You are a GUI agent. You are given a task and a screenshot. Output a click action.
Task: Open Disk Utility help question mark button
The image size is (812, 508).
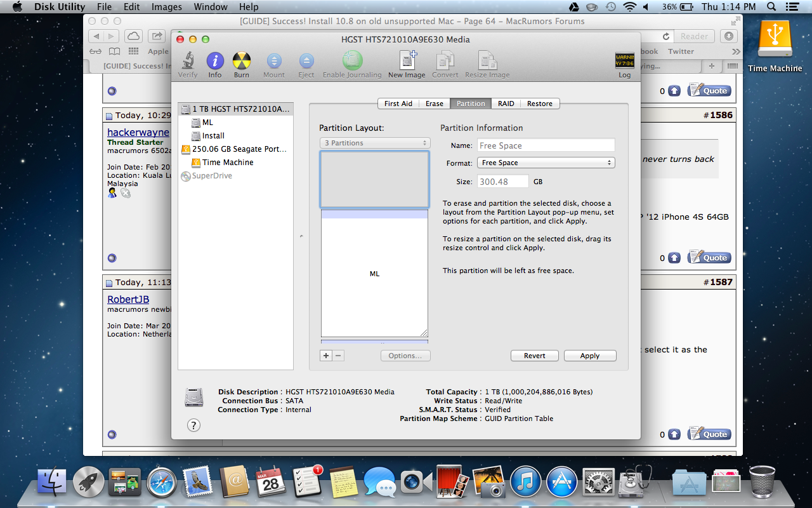tap(194, 425)
